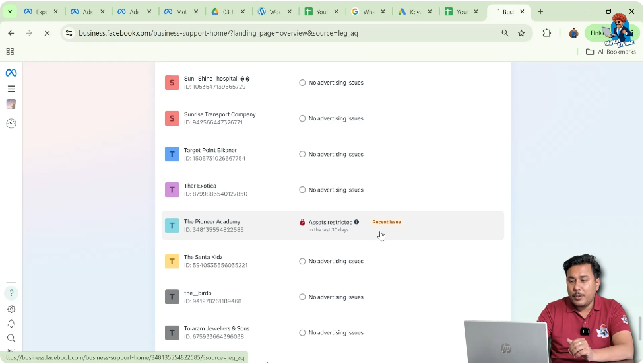Click the status circle for Target Point Bikaner

click(302, 154)
